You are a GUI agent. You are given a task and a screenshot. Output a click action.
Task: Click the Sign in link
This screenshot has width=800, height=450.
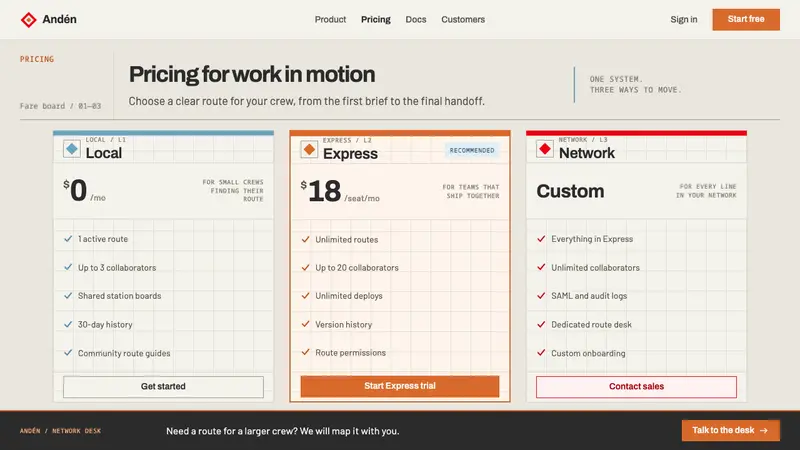[x=684, y=19]
